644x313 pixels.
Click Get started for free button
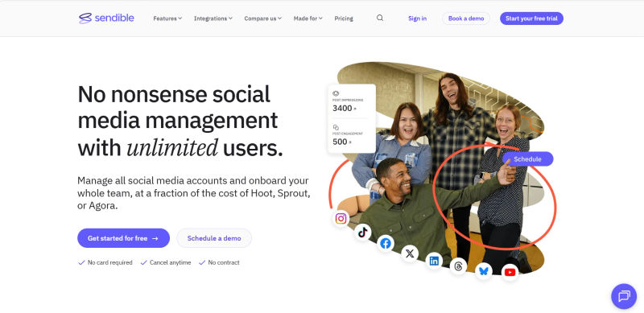[124, 238]
